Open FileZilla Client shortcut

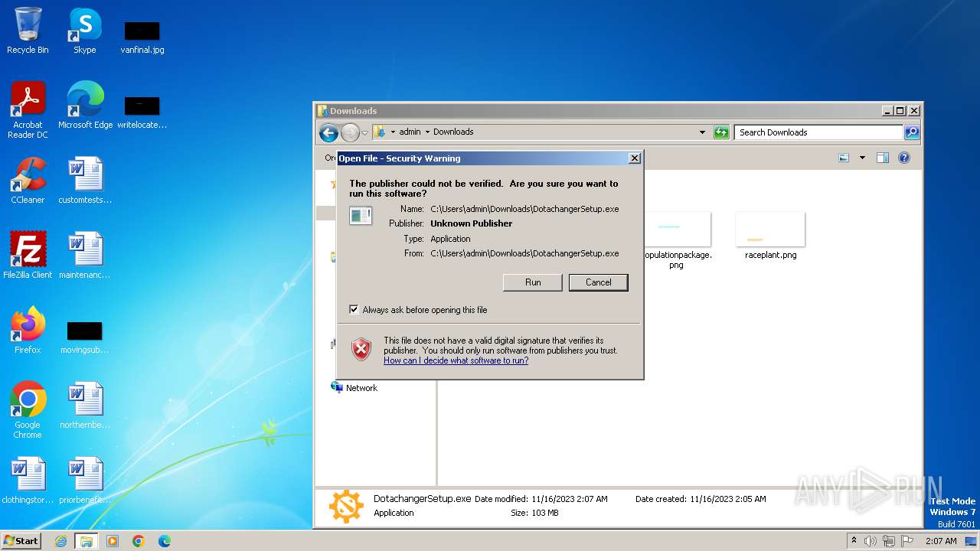point(28,256)
